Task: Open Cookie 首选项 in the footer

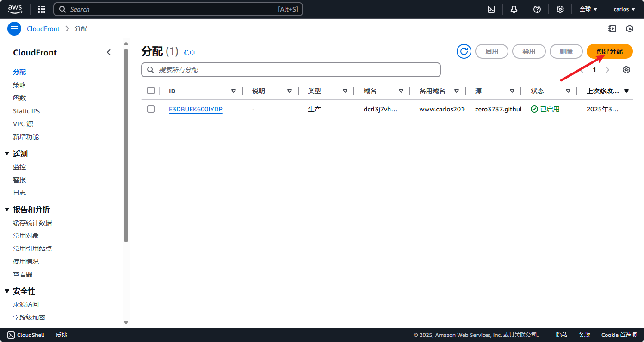Action: (619, 335)
